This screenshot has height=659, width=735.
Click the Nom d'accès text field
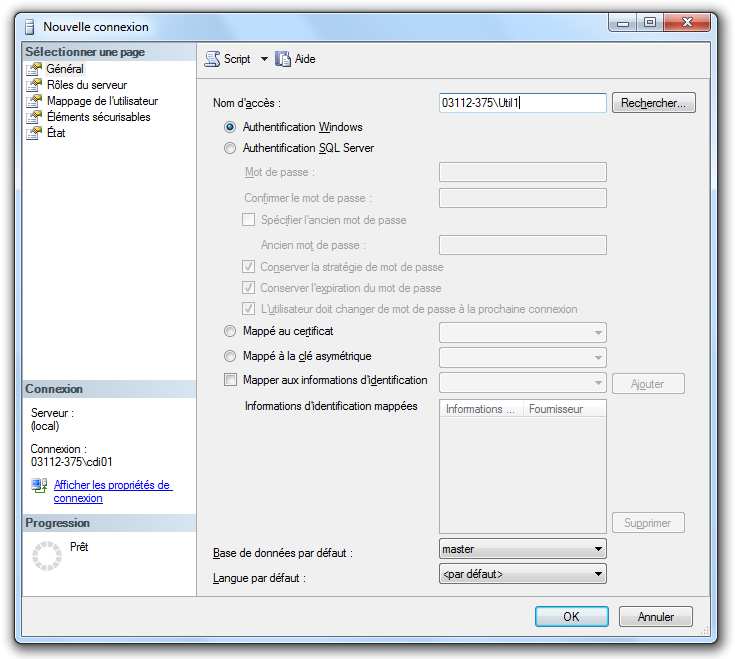click(522, 103)
